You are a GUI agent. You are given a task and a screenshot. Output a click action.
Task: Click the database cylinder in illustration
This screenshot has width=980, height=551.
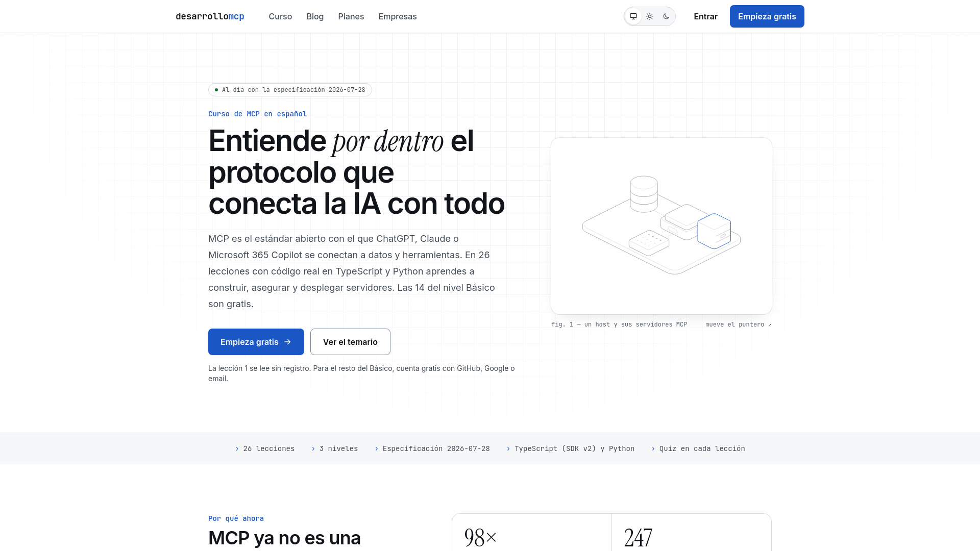point(644,194)
